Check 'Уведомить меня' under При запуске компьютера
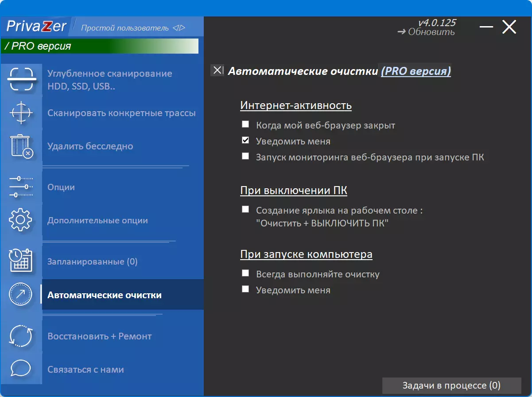The width and height of the screenshot is (532, 397). (245, 289)
